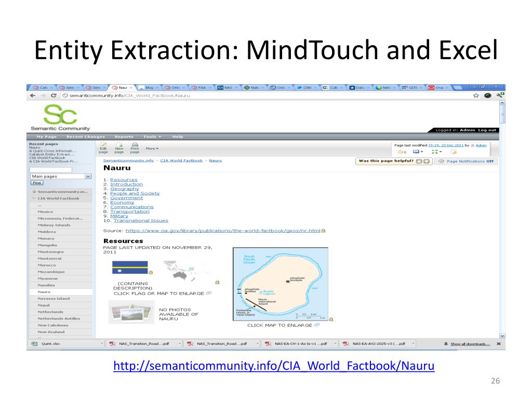The height and width of the screenshot is (399, 532).
Task: Close the active Naur browser tab
Action: (131, 87)
